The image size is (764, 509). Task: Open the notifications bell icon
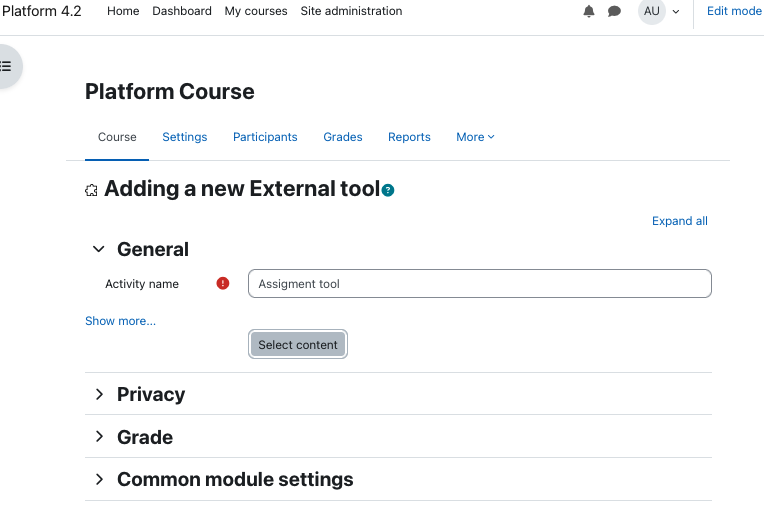(x=589, y=11)
